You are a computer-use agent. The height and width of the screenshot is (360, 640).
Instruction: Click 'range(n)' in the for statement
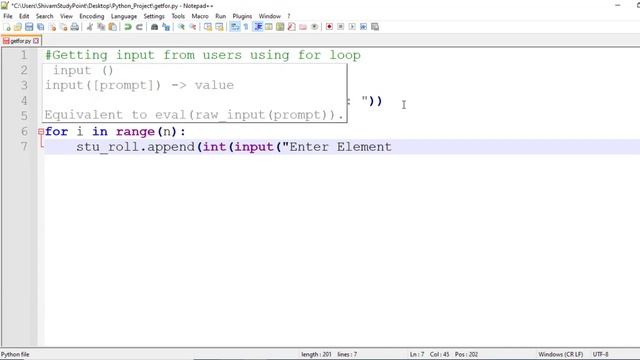click(x=147, y=131)
